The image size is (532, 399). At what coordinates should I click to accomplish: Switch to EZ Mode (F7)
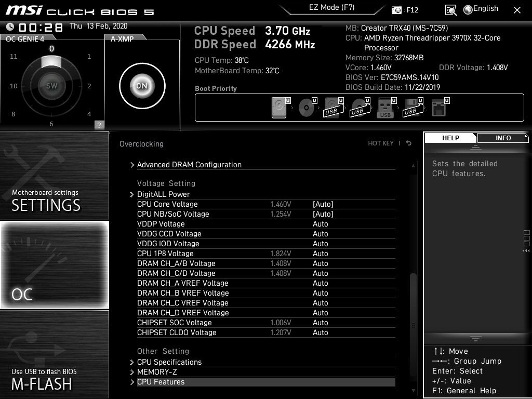click(331, 8)
